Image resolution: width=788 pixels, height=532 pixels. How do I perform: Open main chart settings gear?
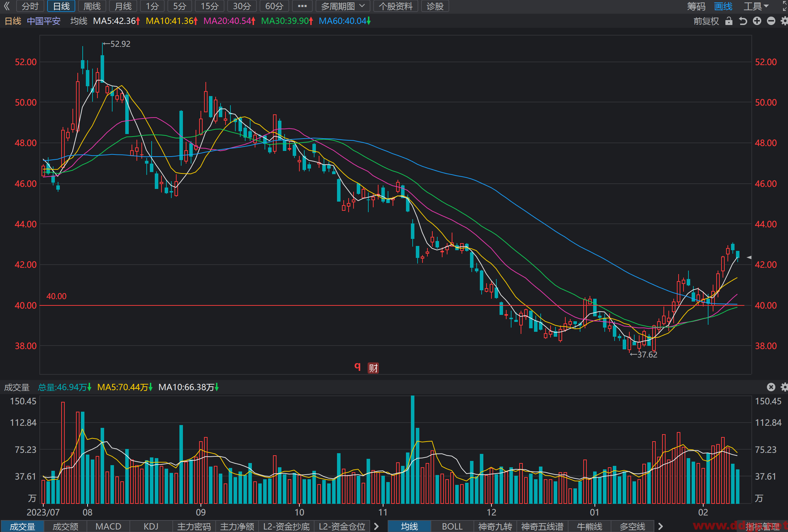[784, 21]
